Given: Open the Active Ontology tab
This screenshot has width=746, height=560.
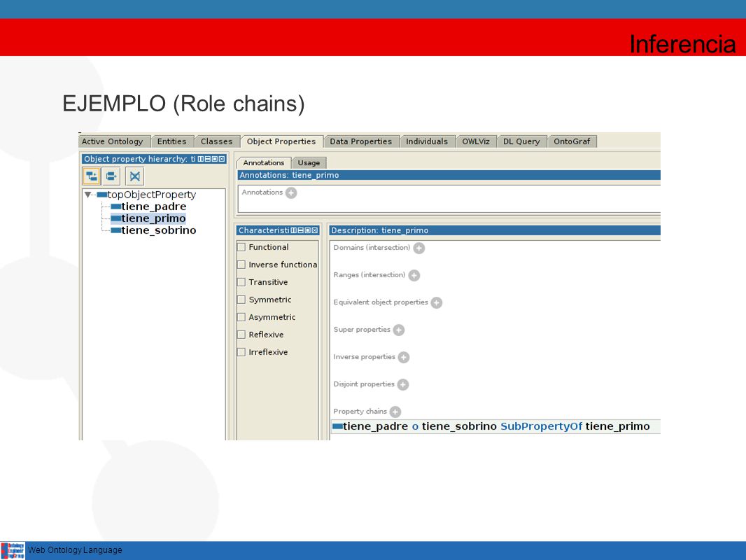Looking at the screenshot, I should [112, 141].
